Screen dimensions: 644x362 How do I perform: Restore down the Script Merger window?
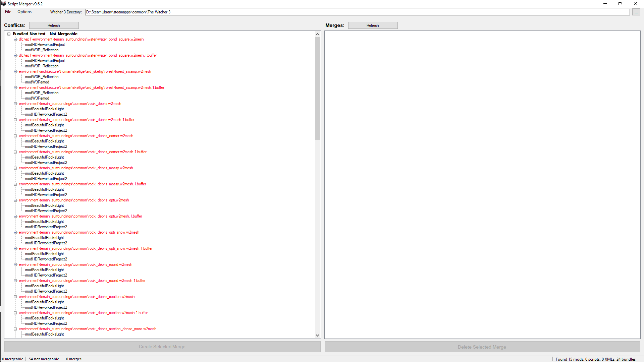620,4
